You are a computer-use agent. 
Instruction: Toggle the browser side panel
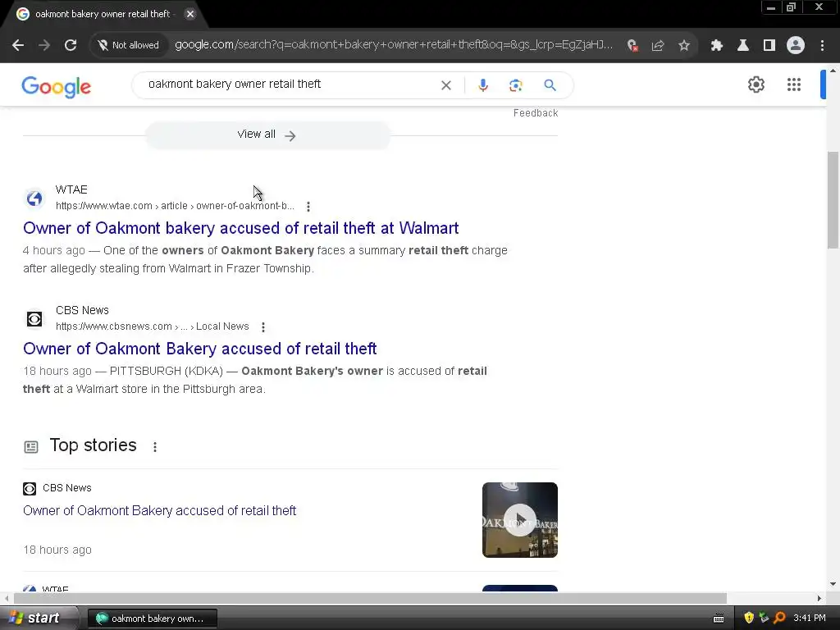tap(769, 46)
